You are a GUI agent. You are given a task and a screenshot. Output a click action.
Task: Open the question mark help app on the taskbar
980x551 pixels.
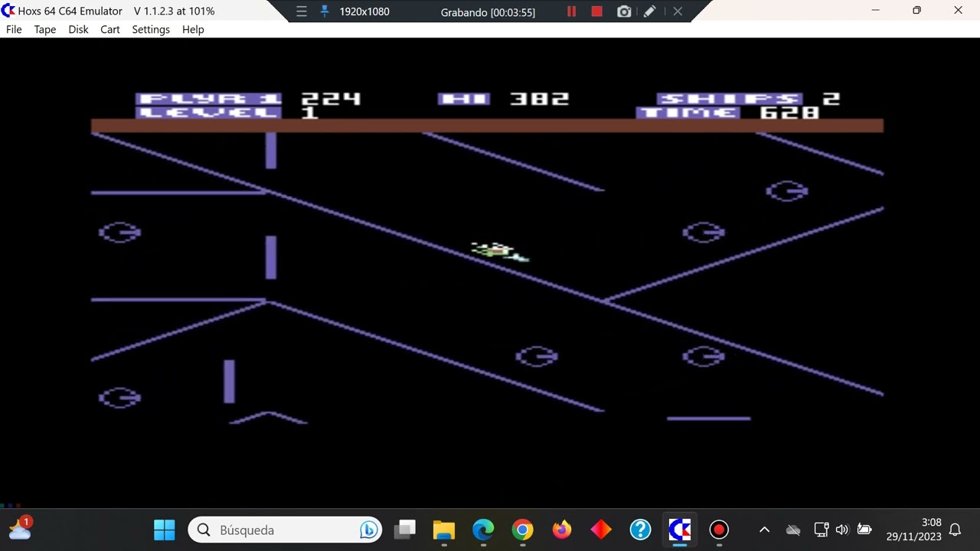tap(640, 530)
